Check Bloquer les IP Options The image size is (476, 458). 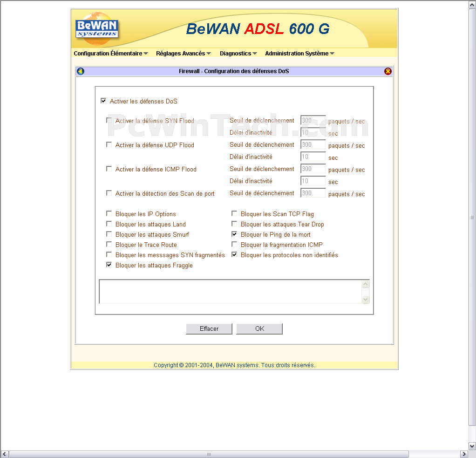[x=109, y=213]
